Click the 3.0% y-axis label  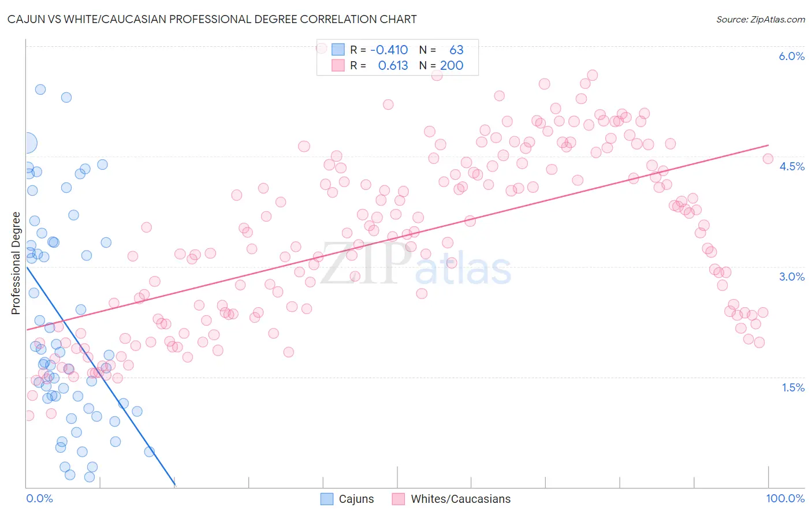click(792, 277)
